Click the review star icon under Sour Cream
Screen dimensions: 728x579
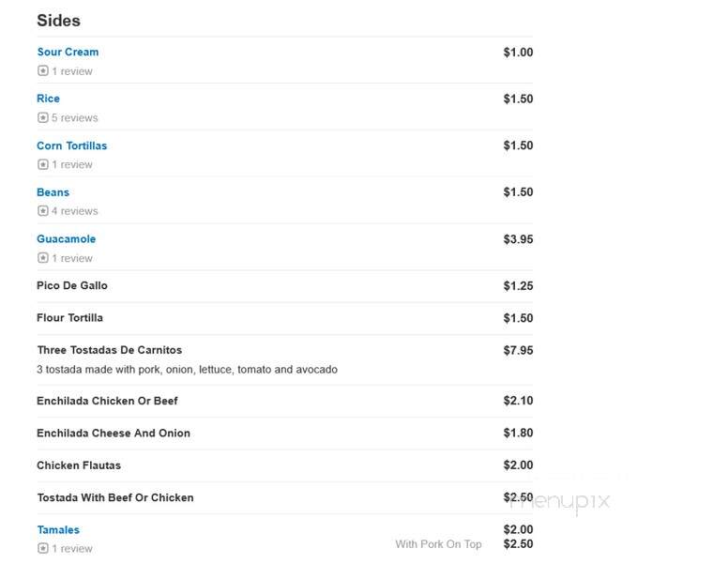[x=43, y=71]
